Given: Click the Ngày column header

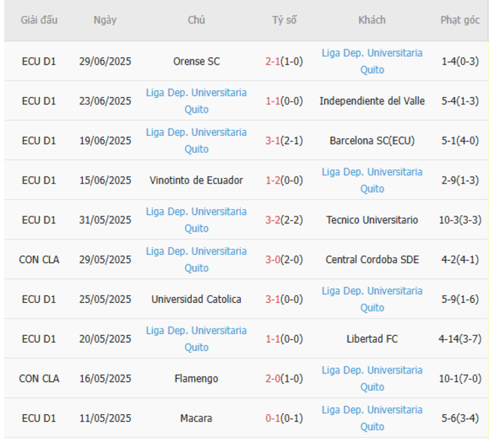Looking at the screenshot, I should pyautogui.click(x=105, y=20).
